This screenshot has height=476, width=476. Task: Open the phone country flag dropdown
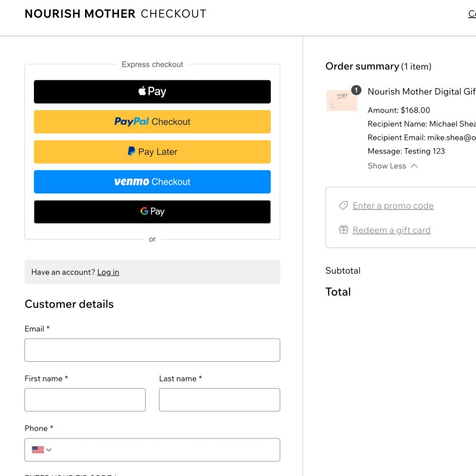pyautogui.click(x=42, y=450)
